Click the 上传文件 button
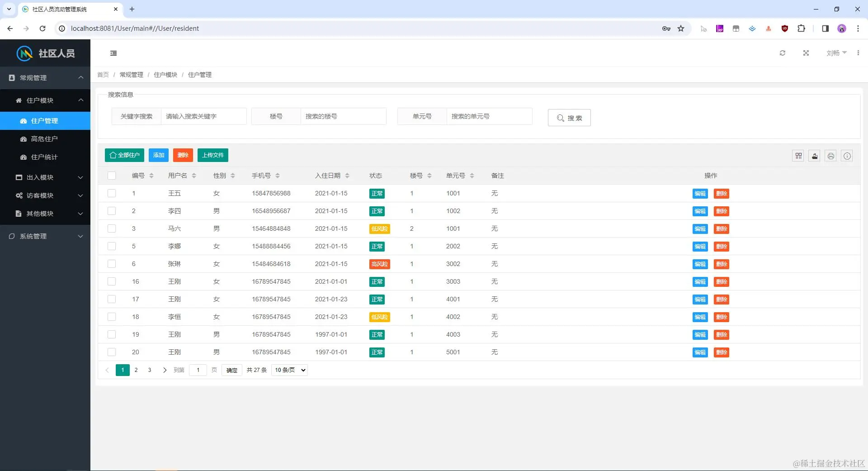This screenshot has width=868, height=471. click(x=213, y=155)
